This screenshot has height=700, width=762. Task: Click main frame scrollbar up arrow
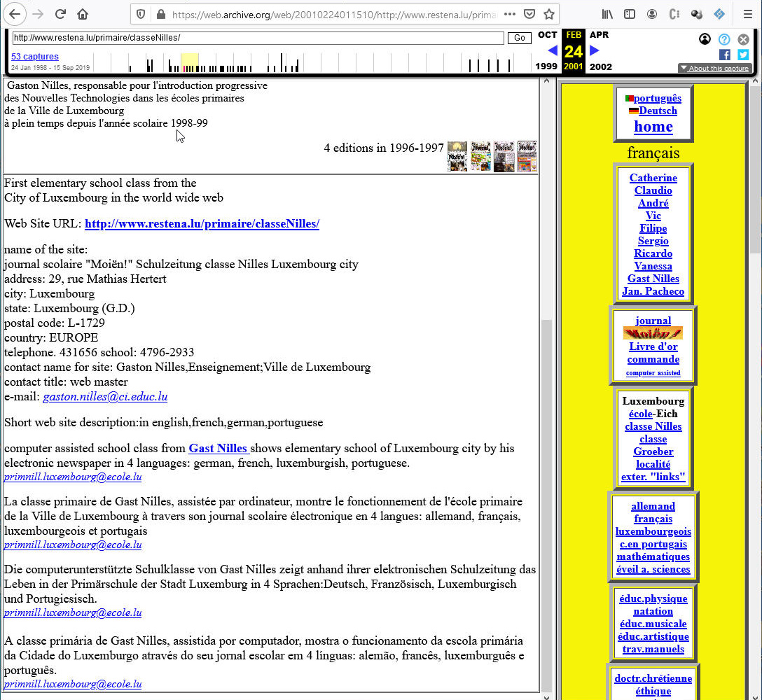click(x=547, y=82)
